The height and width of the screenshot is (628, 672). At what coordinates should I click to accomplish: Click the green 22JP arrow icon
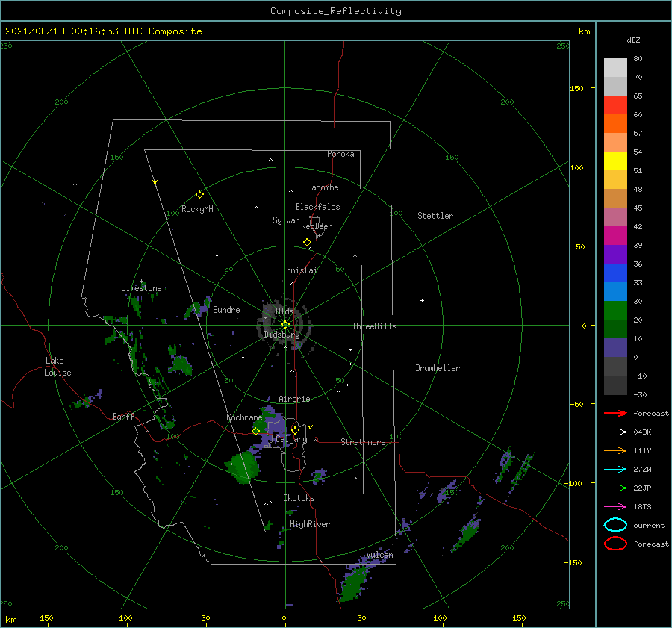coord(615,488)
